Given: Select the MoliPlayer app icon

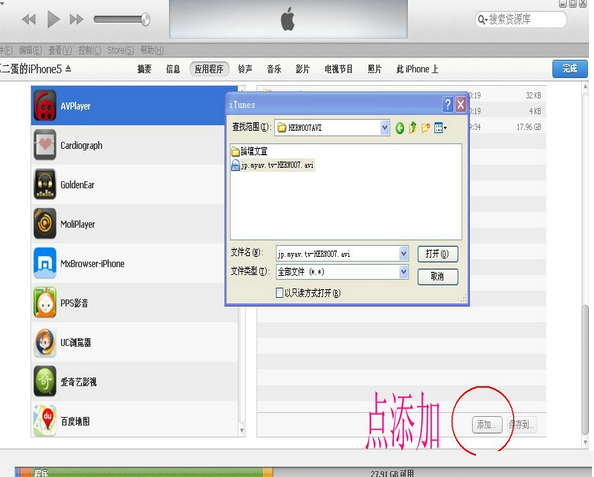Looking at the screenshot, I should pyautogui.click(x=45, y=224).
